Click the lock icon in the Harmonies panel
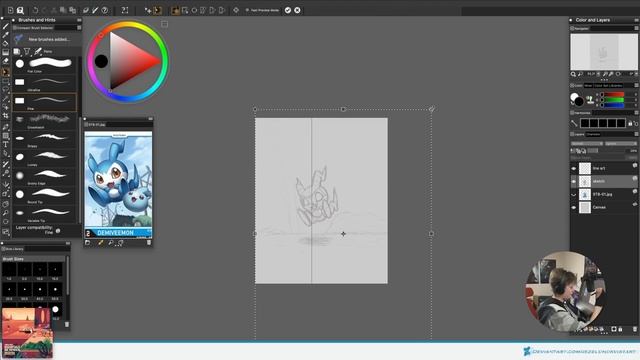Screen dimensions: 640x360 (630, 123)
